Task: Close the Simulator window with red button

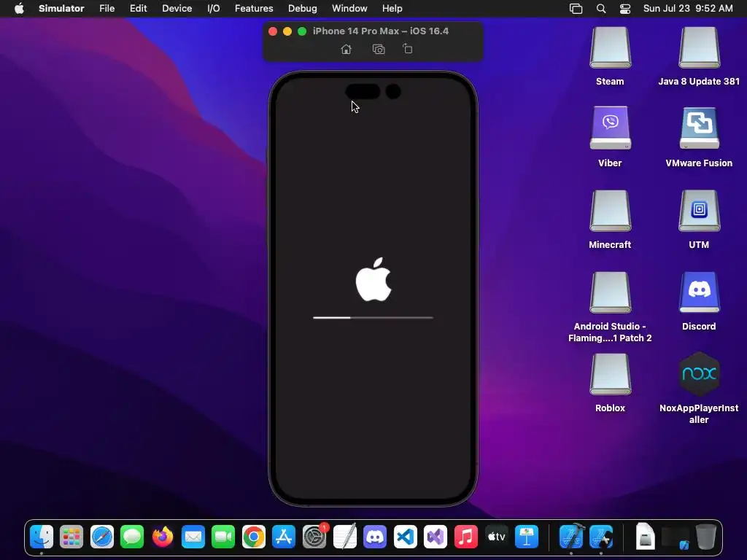Action: click(273, 31)
